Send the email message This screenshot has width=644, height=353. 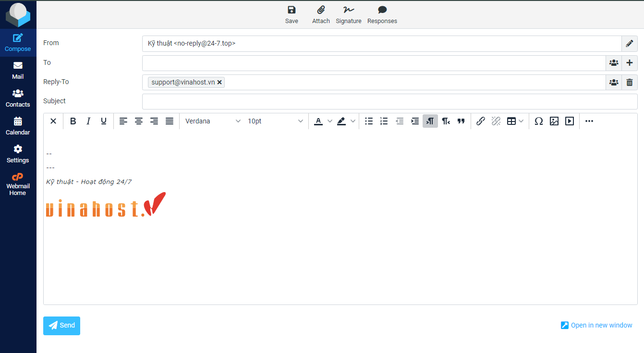61,326
